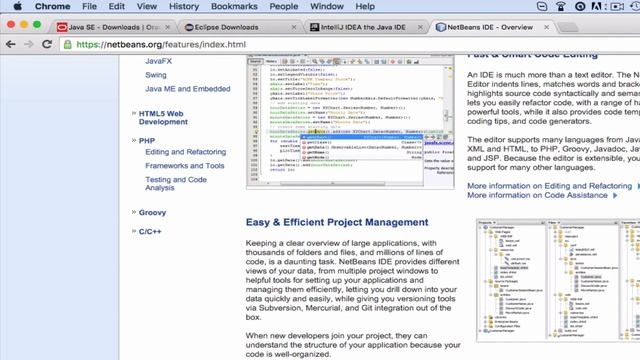
Task: Expand HTML5 Web Development section arrow
Action: point(133,113)
